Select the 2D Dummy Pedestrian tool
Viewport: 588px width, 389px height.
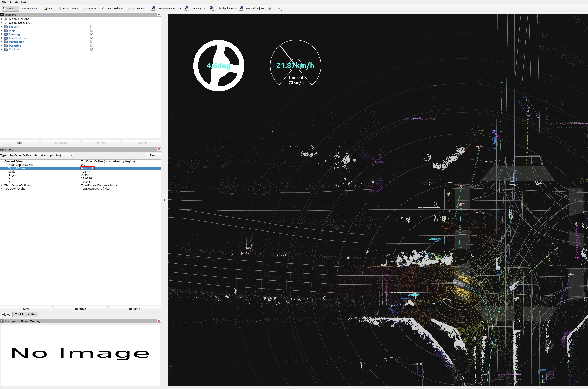coord(166,8)
